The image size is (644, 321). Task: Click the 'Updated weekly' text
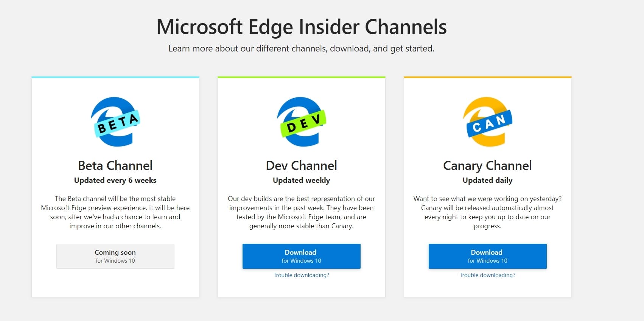[302, 180]
